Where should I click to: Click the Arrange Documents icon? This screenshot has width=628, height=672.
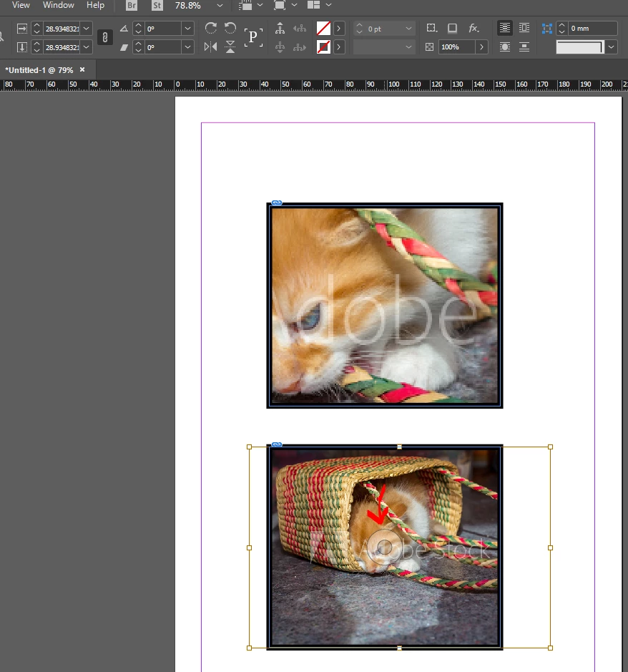[313, 5]
